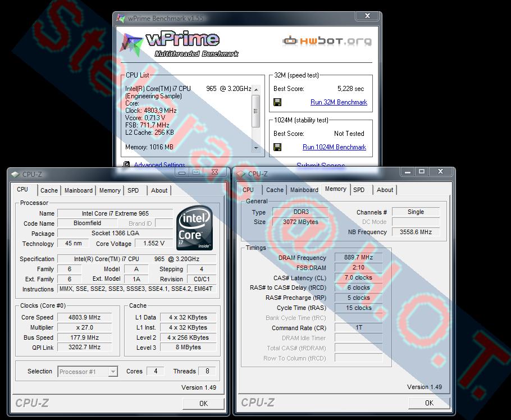The width and height of the screenshot is (511, 420).
Task: Select Memory tab in right CPU-Z window
Action: 336,189
